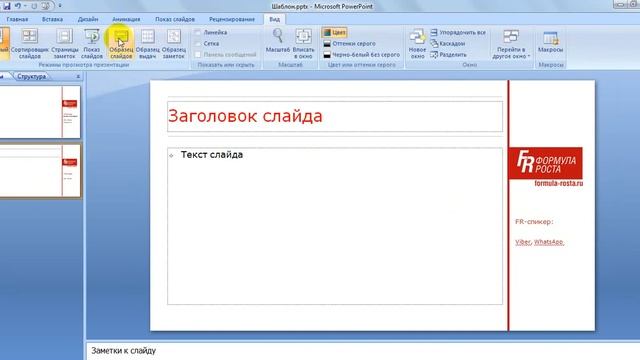Open the Рецензирование tab

[x=232, y=19]
